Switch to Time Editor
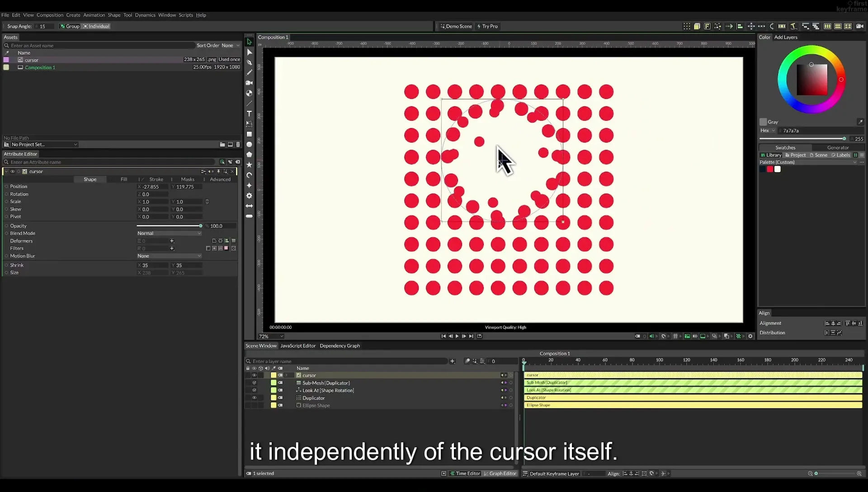The width and height of the screenshot is (868, 492). [x=465, y=473]
